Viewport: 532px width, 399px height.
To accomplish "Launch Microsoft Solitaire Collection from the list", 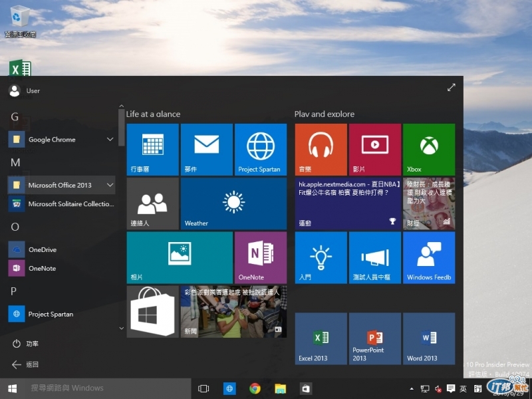I will click(61, 203).
